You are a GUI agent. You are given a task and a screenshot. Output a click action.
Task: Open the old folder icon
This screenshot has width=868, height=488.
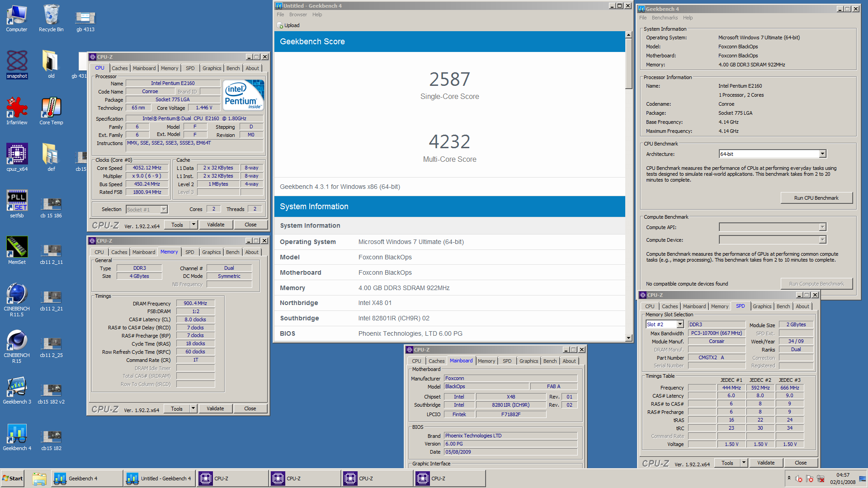click(x=51, y=65)
